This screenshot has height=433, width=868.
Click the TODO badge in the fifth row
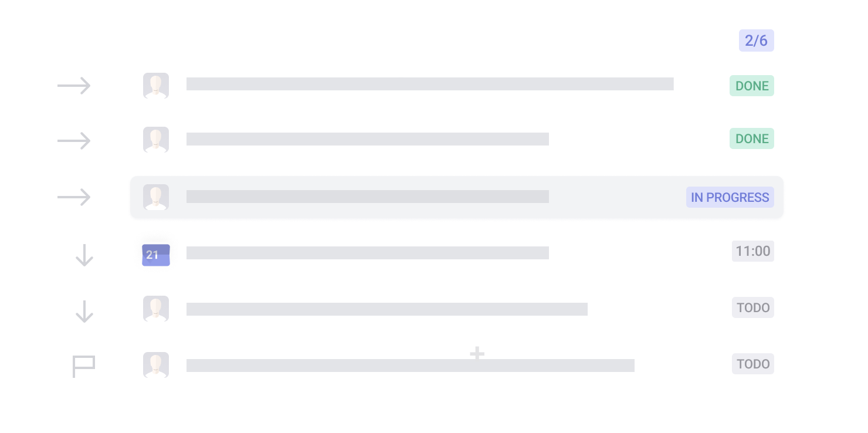(x=753, y=308)
